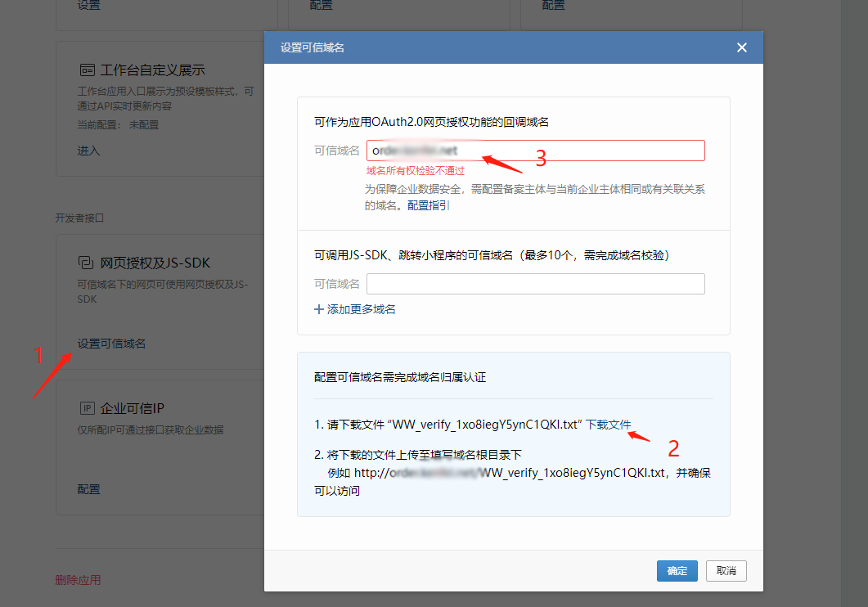Open the 配置指引 link

tap(428, 205)
